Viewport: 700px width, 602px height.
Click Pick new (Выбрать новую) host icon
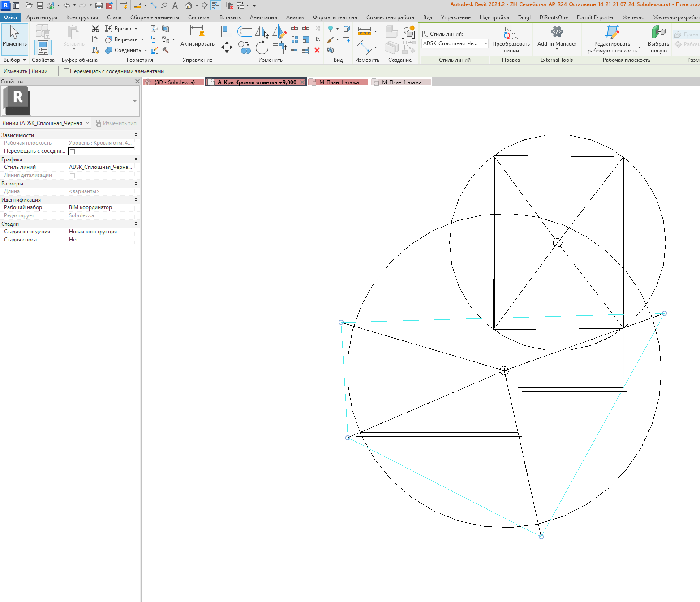pos(658,32)
